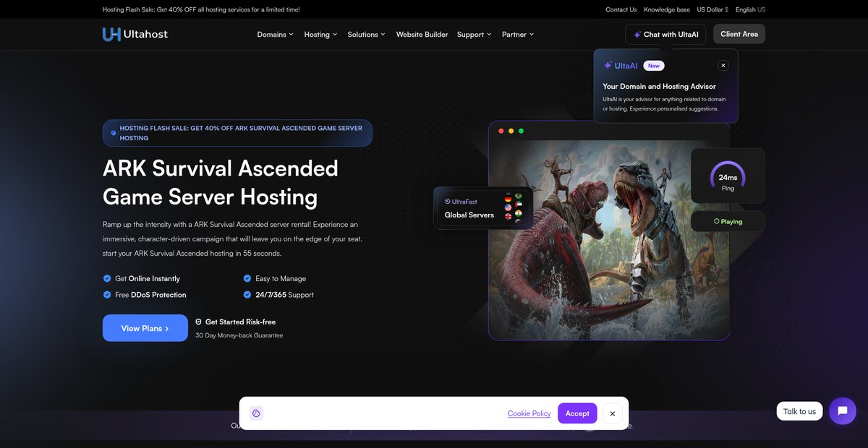Close the UltaAI advisor popup
The image size is (868, 448).
[723, 65]
